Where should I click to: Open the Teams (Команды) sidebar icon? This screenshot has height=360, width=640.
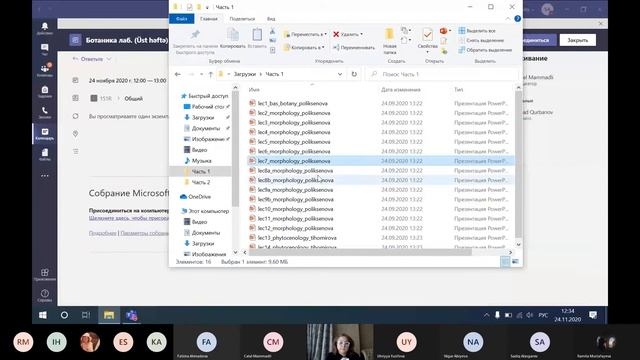coord(45,69)
